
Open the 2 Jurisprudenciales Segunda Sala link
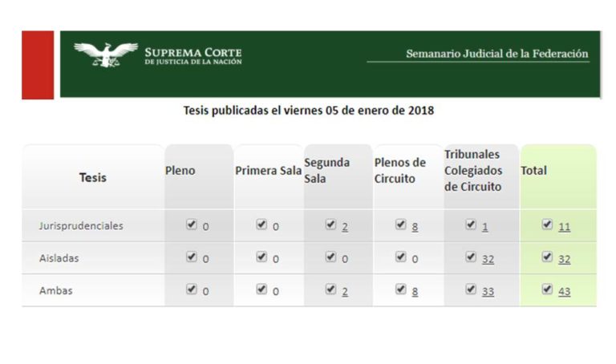click(x=345, y=227)
